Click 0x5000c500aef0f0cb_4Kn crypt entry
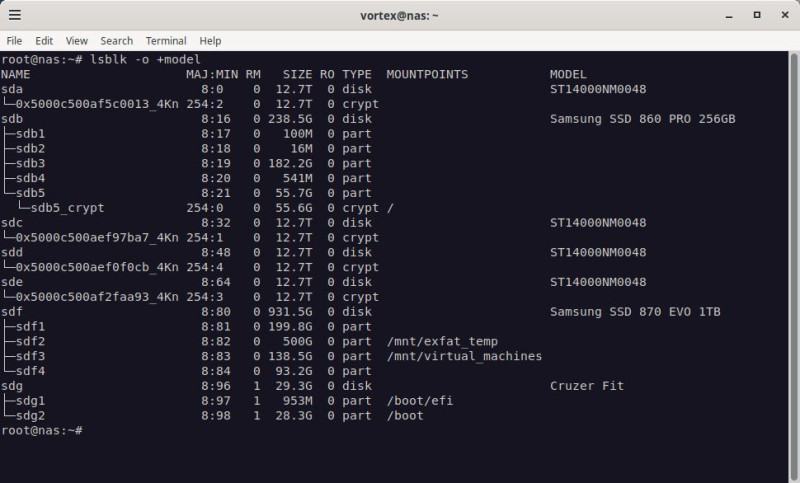Viewport: 800px width, 483px height. click(97, 267)
